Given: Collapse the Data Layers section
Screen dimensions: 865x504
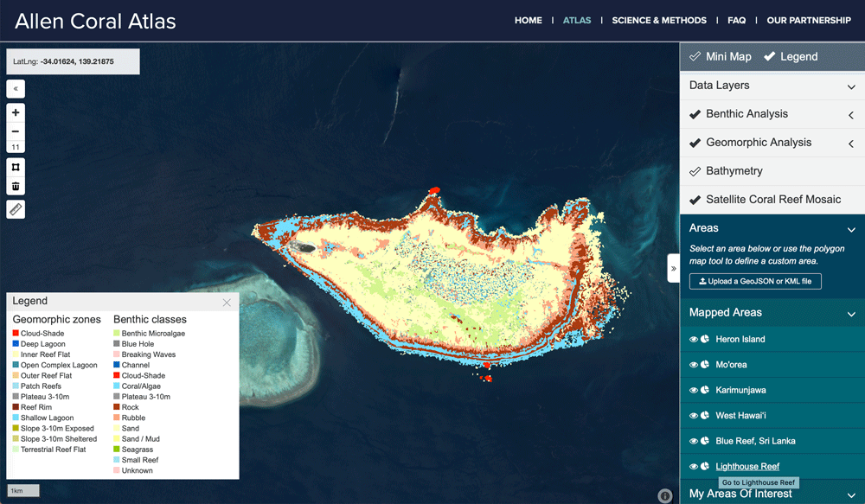Looking at the screenshot, I should pyautogui.click(x=851, y=86).
